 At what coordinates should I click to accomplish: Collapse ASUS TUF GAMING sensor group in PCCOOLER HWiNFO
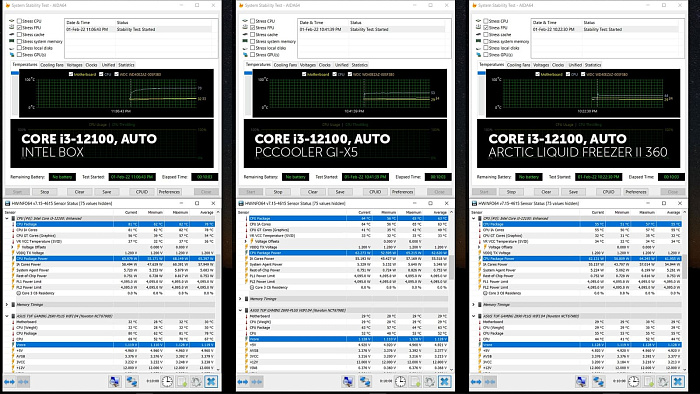point(240,310)
